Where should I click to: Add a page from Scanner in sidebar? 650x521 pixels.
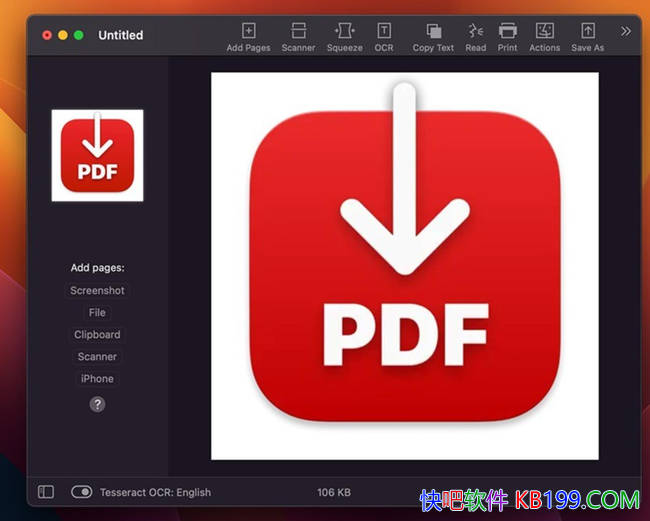click(x=97, y=357)
